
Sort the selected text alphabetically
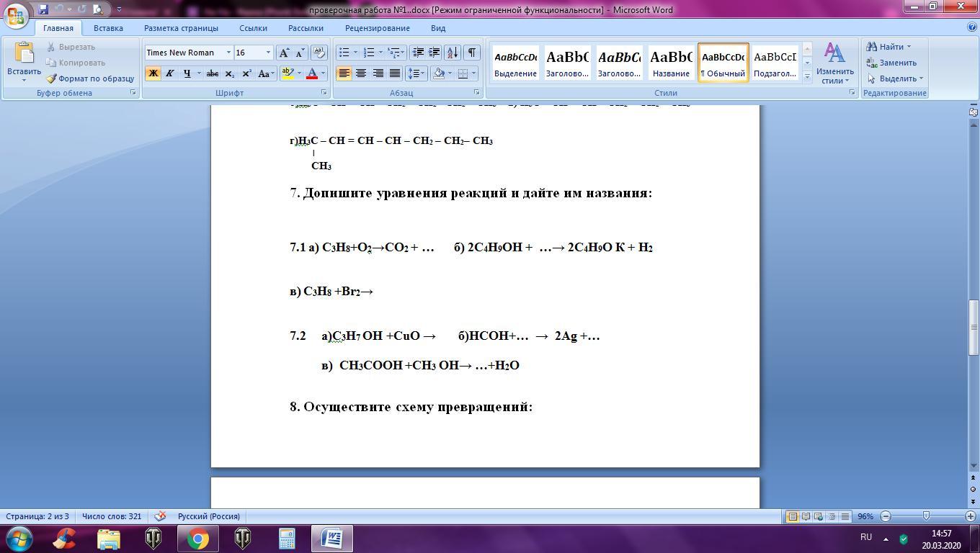[452, 53]
